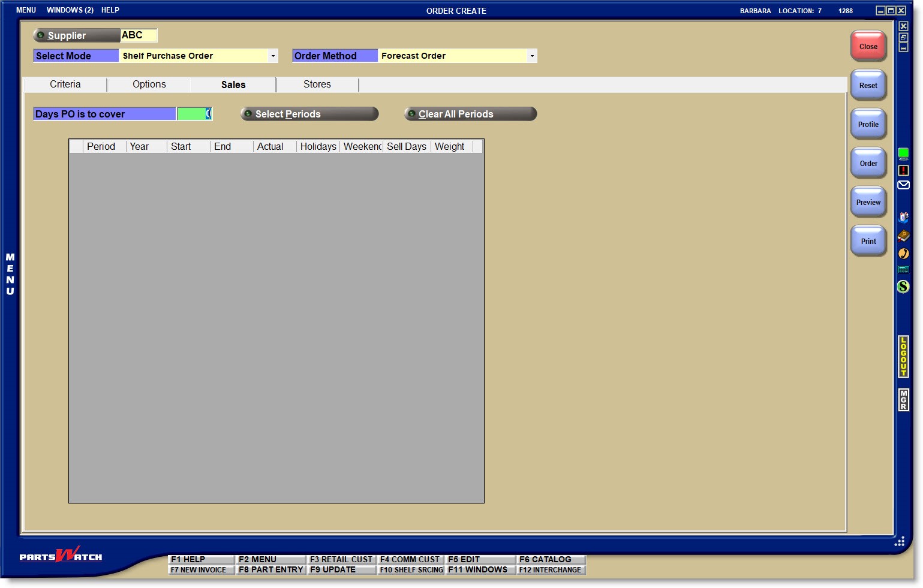Open the red exclamation alert icon
Viewport: 923px width, 588px height.
[x=903, y=170]
